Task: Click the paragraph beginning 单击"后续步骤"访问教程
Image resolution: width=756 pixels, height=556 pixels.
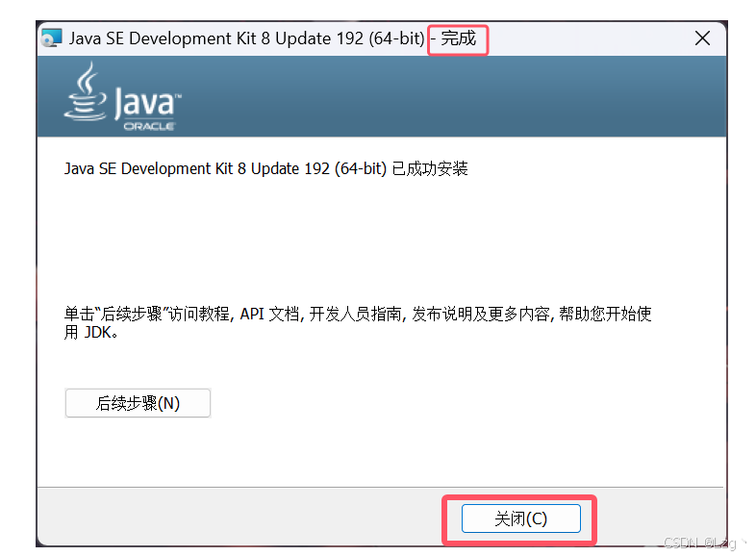Action: point(358,322)
